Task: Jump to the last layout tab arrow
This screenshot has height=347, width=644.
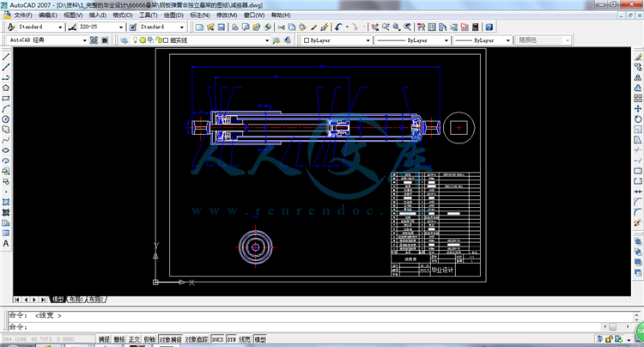Action: [x=43, y=300]
